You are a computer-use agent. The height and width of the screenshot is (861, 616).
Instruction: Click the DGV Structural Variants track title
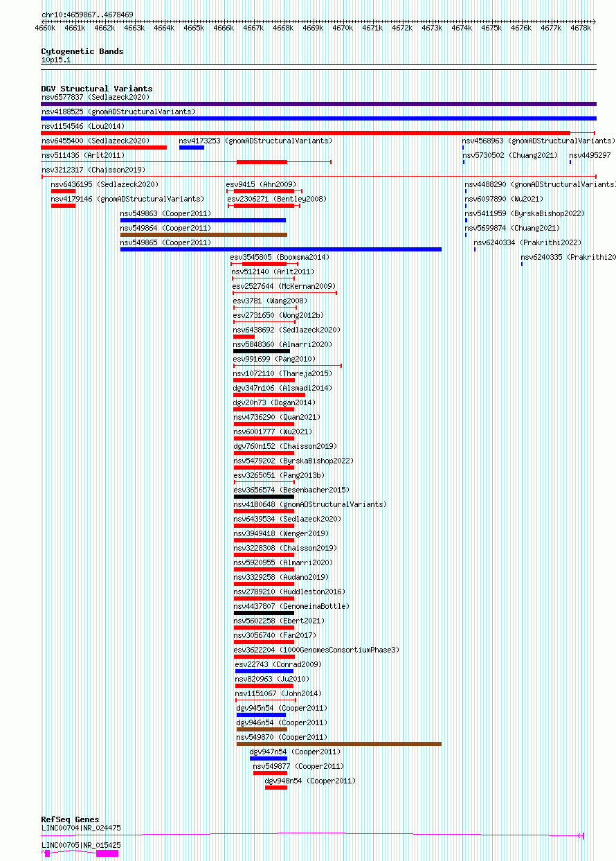click(x=97, y=89)
